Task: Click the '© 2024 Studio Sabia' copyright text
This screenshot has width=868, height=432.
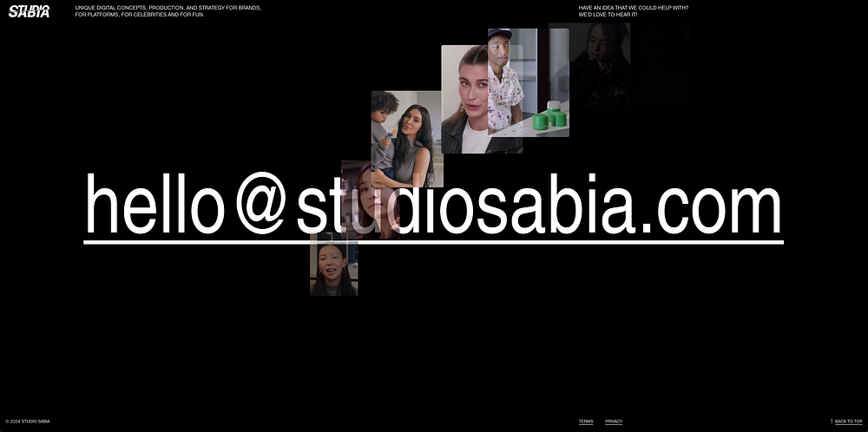Action: tap(28, 422)
